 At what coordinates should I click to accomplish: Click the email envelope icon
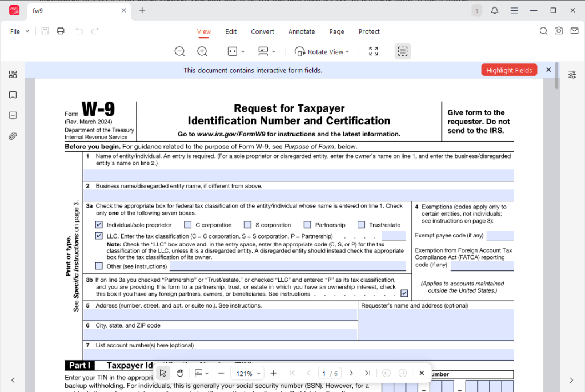pos(575,31)
